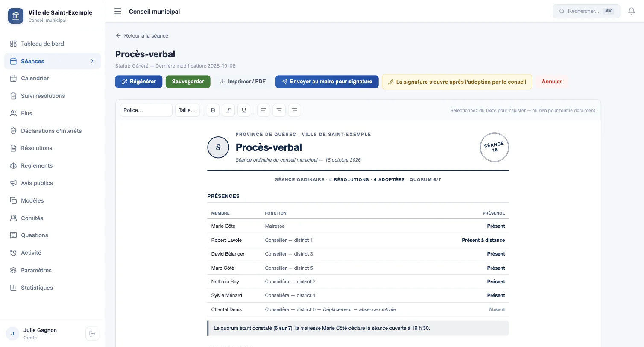Viewport: 644px width, 347px height.
Task: Expand the Séances chevron in the sidebar
Action: coord(92,61)
